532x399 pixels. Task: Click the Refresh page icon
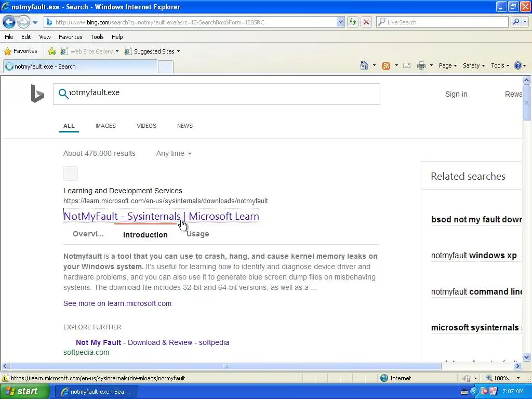point(353,22)
